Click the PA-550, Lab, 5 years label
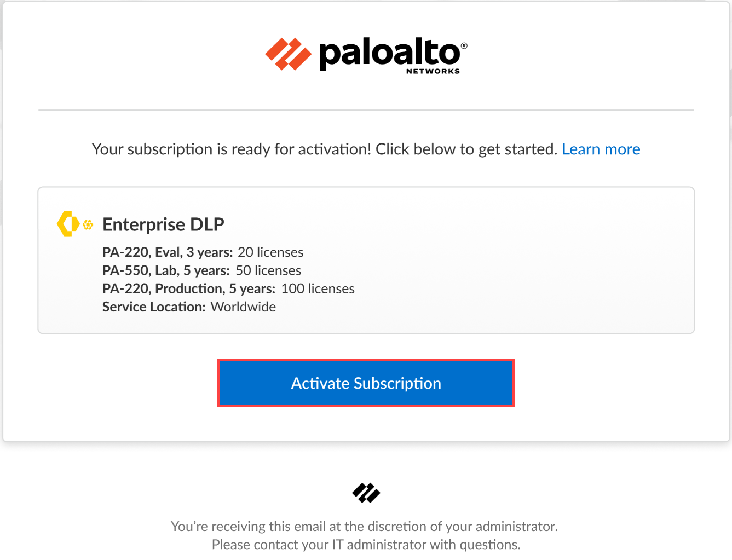The width and height of the screenshot is (732, 560). coord(166,270)
